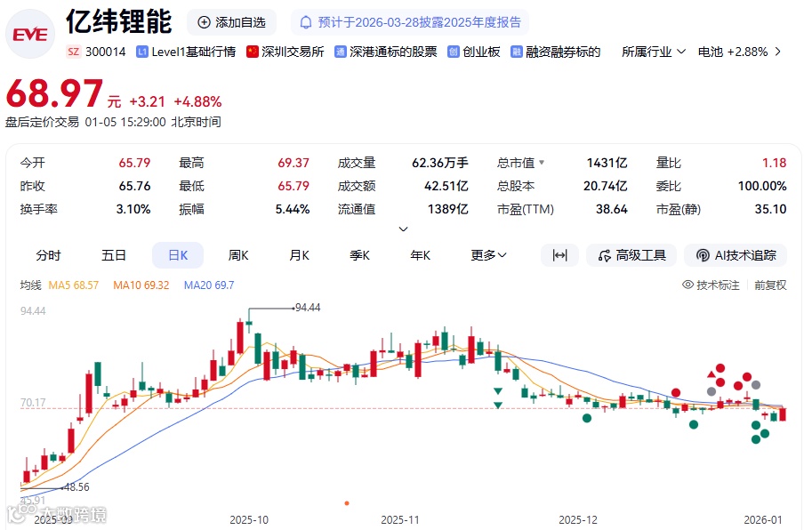
Task: Select the 日K tab
Action: coord(178,255)
